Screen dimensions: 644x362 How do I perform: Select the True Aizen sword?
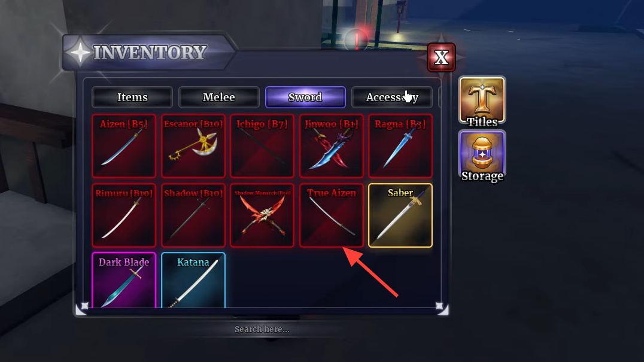click(x=332, y=215)
